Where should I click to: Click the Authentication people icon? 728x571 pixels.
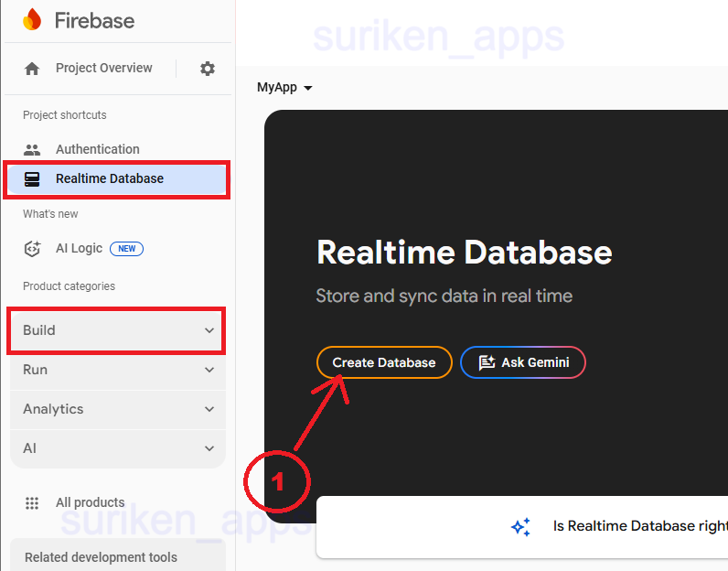click(x=32, y=149)
